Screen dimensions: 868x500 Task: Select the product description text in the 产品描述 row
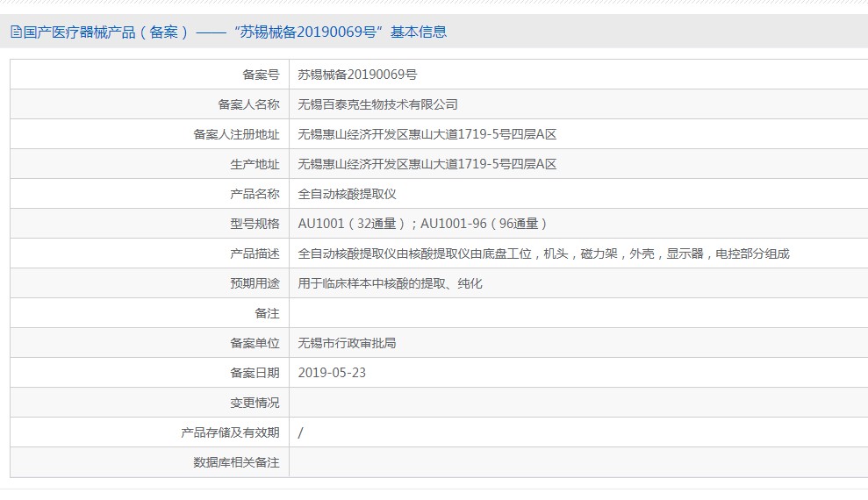543,254
